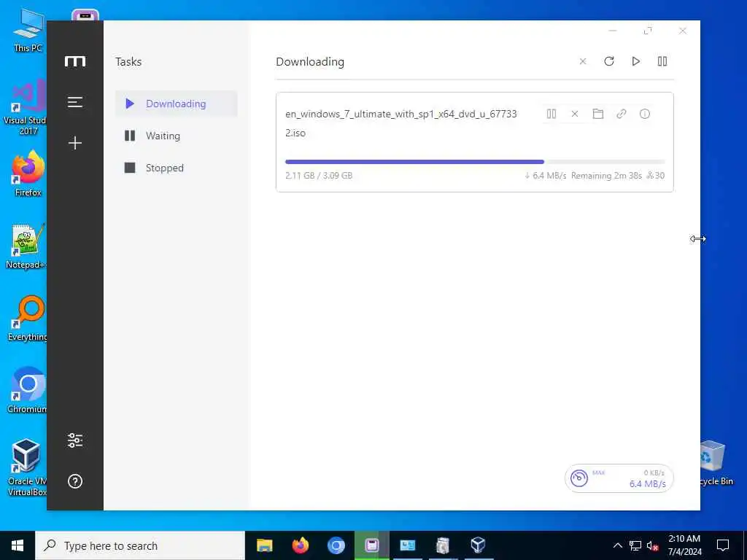This screenshot has height=560, width=747.
Task: Launch Firefox from the taskbar
Action: [x=300, y=545]
